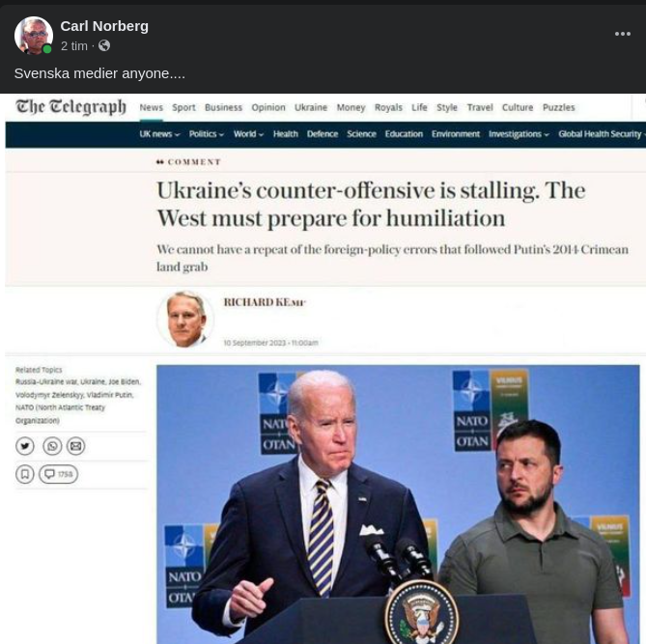Expand the Politics dropdown menu
646x644 pixels.
(x=207, y=134)
